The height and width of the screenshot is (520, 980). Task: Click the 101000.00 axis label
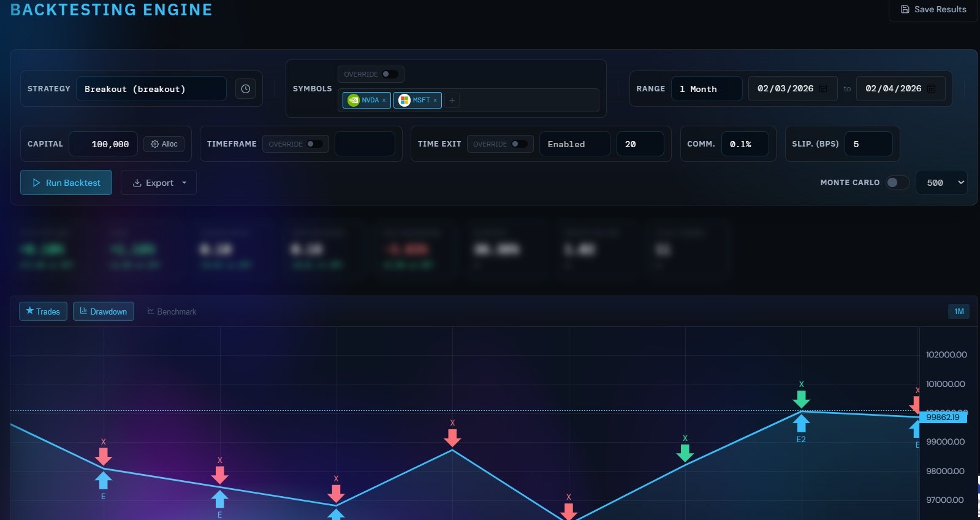[945, 384]
